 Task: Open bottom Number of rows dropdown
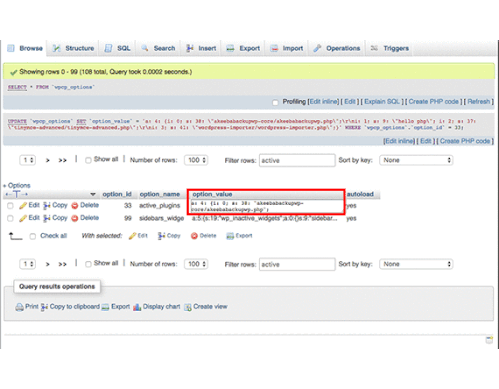[196, 264]
